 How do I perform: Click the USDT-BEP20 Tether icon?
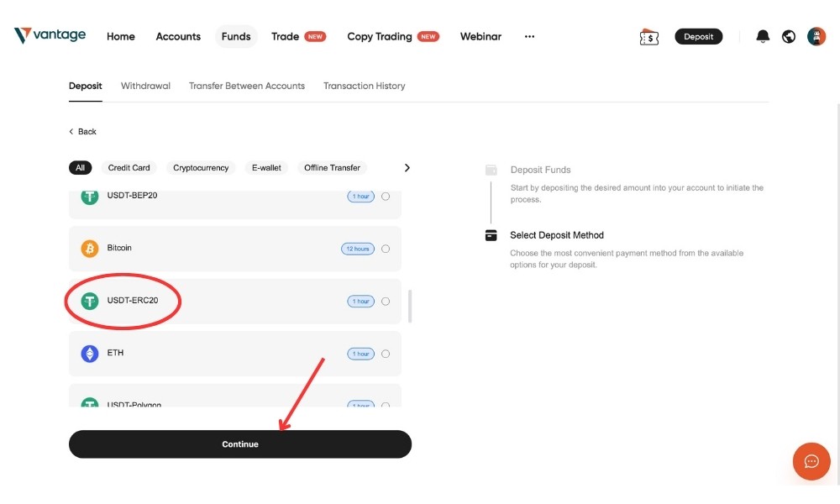[x=90, y=197]
